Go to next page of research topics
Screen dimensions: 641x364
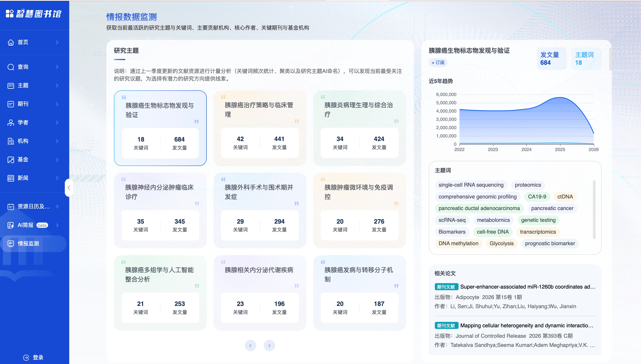(269, 346)
